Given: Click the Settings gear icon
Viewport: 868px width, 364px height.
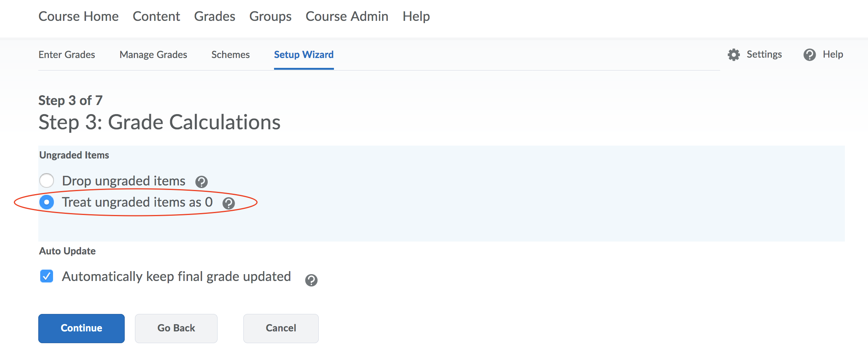Looking at the screenshot, I should (733, 55).
